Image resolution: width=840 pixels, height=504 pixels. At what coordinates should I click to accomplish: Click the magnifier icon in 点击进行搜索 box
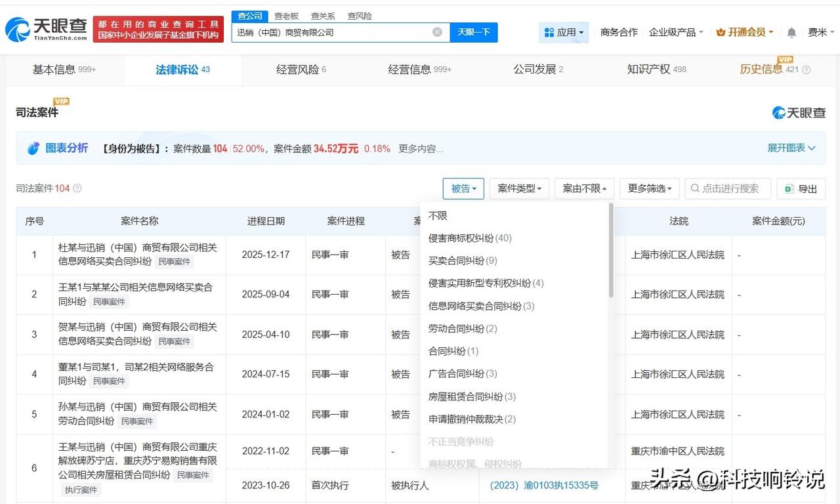(x=694, y=188)
